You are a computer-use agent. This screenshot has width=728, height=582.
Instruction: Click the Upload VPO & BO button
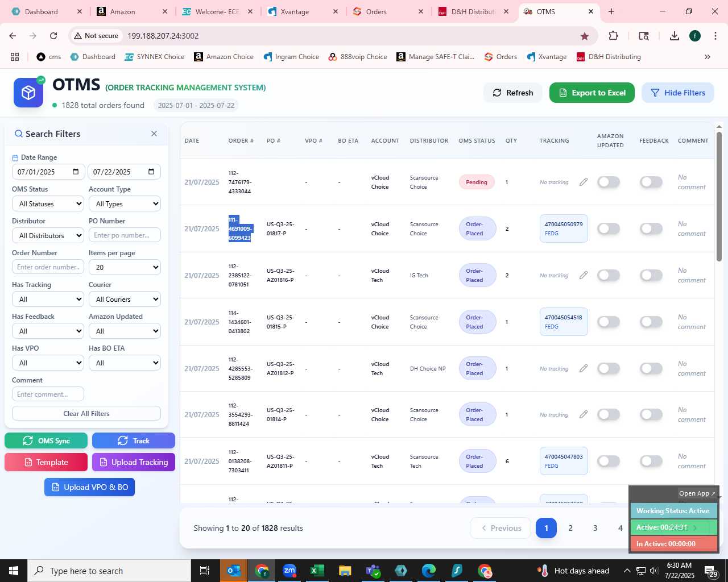click(x=89, y=487)
